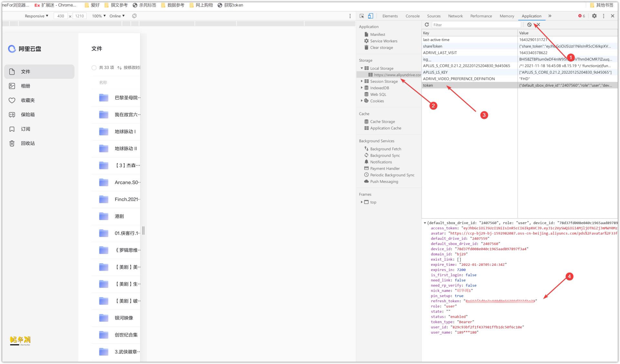Switch to the Console tab
Screen dimensions: 620x364
pyautogui.click(x=413, y=16)
